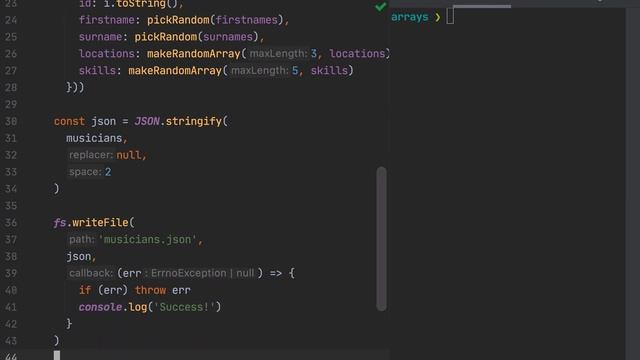Click the 'space:' parameter hint

[85, 172]
